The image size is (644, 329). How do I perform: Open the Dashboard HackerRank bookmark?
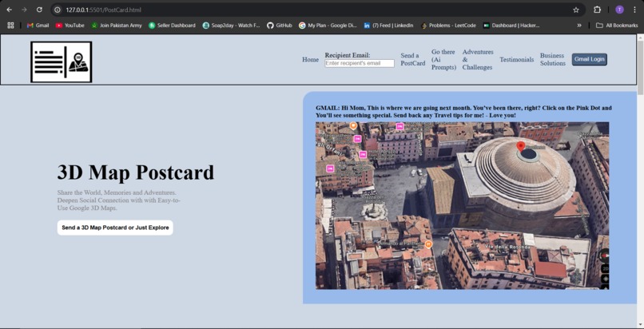511,26
